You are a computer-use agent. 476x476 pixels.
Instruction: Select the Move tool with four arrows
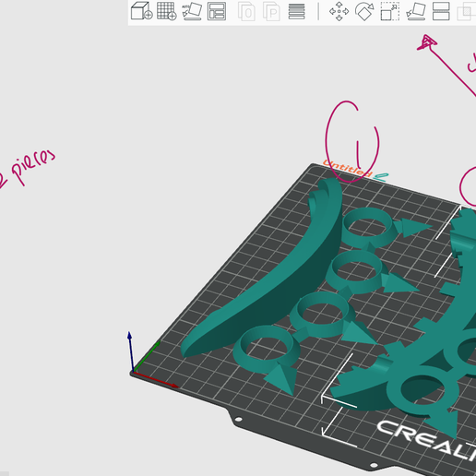pos(339,11)
